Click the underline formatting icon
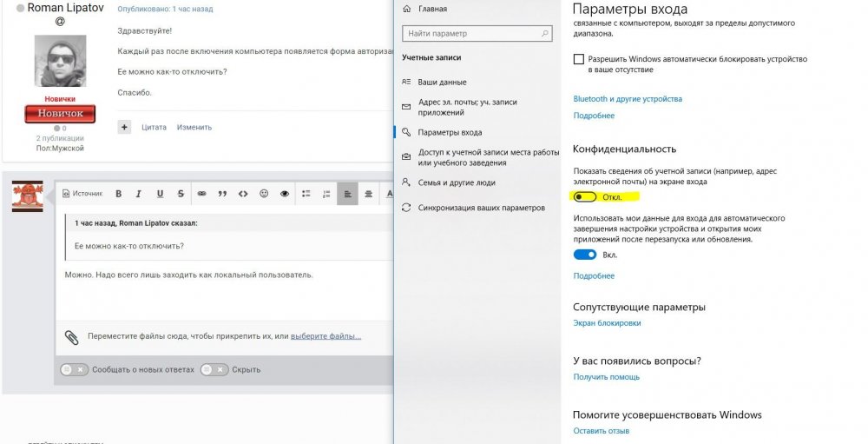This screenshot has height=444, width=868. tap(160, 194)
